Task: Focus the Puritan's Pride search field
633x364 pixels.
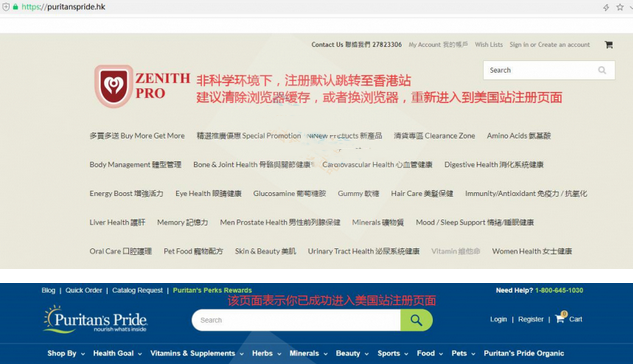Action: pos(296,320)
